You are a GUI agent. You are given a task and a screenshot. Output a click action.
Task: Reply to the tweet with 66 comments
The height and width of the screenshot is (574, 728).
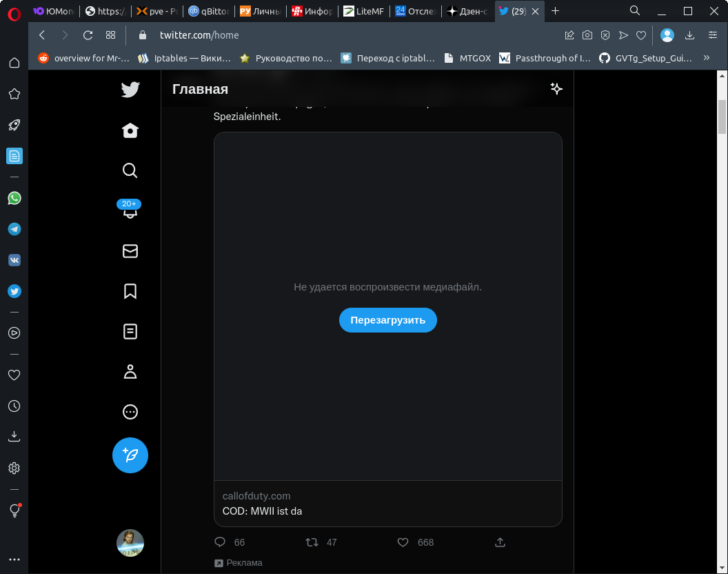tap(220, 542)
